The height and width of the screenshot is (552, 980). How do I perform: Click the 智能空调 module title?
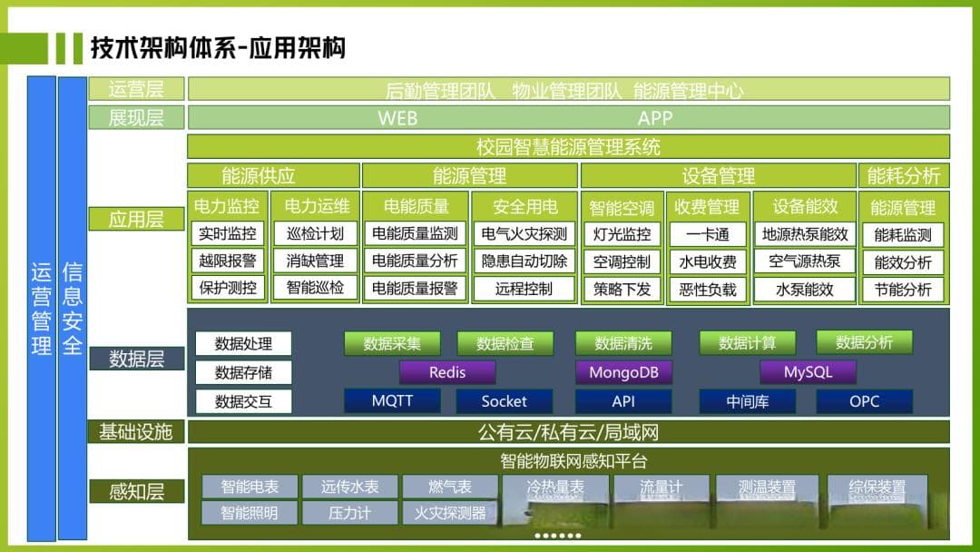coord(622,208)
